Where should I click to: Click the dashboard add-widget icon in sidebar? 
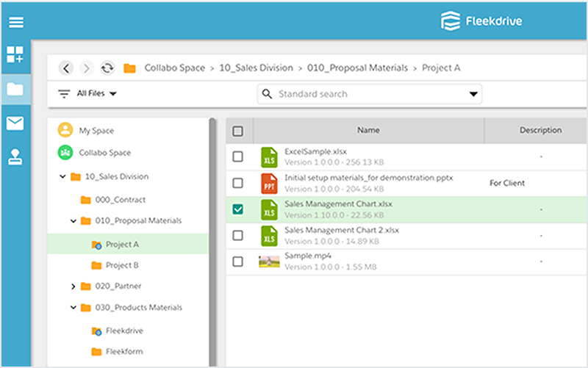click(x=15, y=54)
